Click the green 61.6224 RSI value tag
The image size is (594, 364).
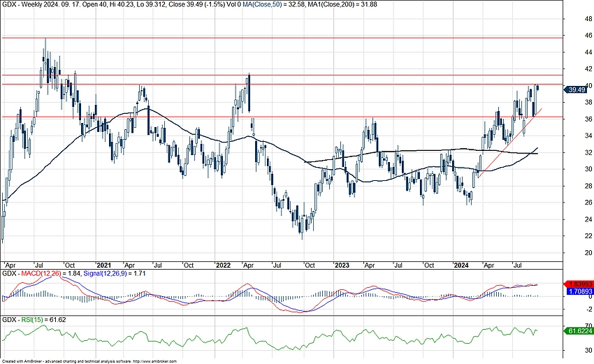579,331
